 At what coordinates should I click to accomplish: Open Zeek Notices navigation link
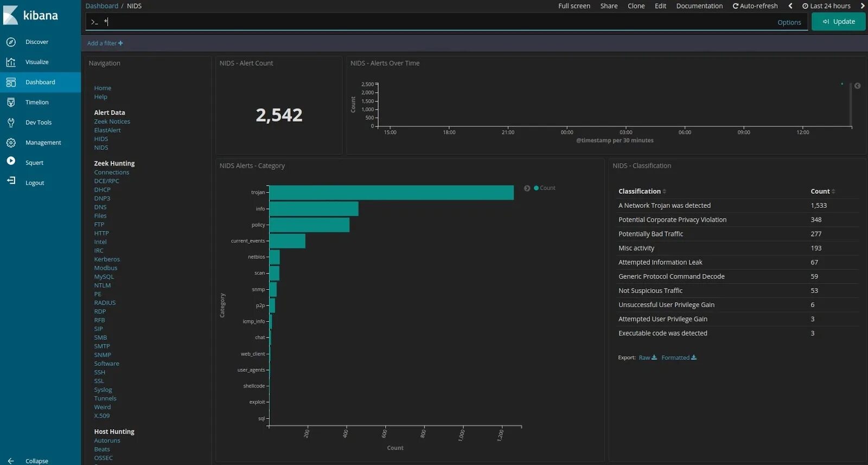112,122
